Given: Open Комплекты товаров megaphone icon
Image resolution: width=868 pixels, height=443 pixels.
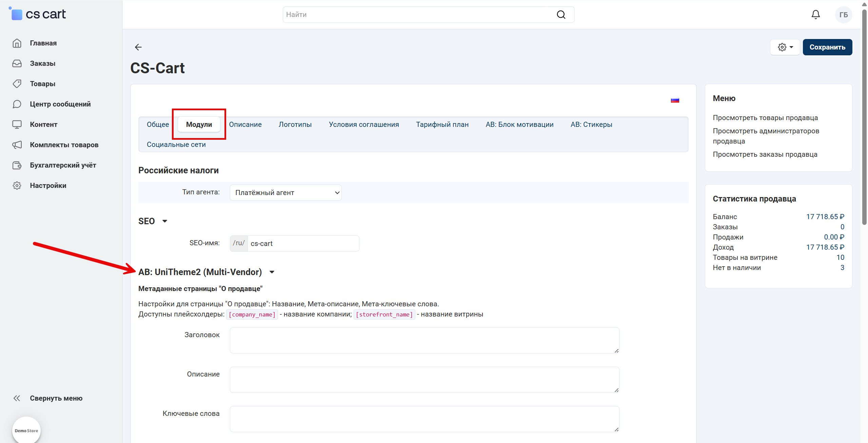Looking at the screenshot, I should [x=17, y=145].
